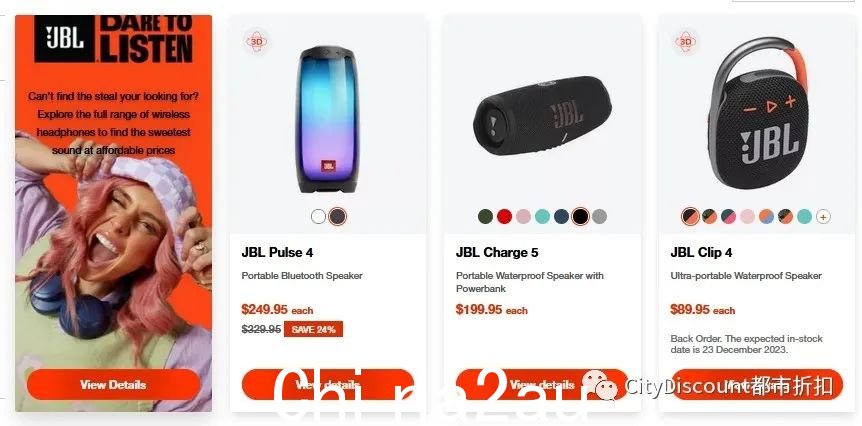Open JBL Pulse 4 product title link
862x426 pixels.
[x=277, y=253]
